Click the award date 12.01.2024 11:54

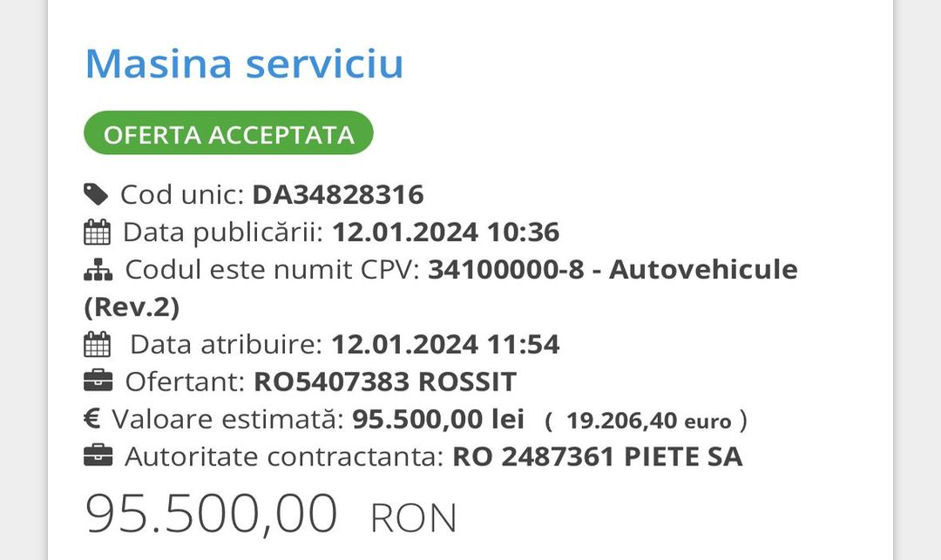click(x=445, y=344)
